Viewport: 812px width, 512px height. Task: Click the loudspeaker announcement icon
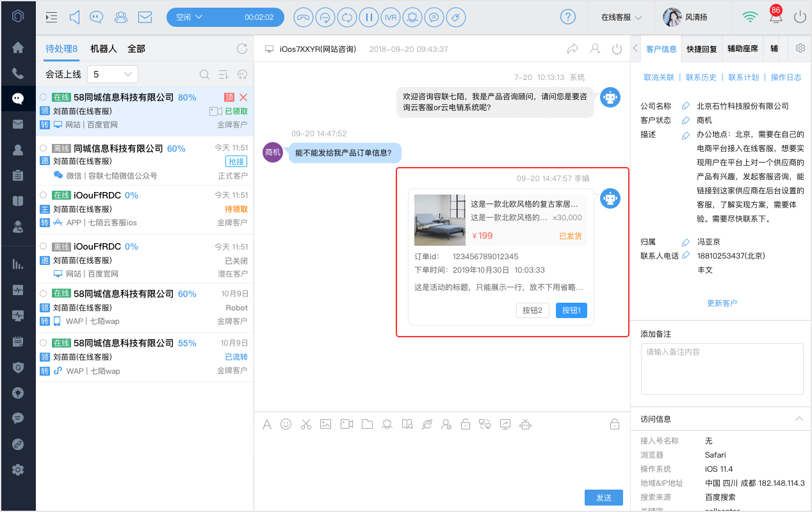coord(74,17)
